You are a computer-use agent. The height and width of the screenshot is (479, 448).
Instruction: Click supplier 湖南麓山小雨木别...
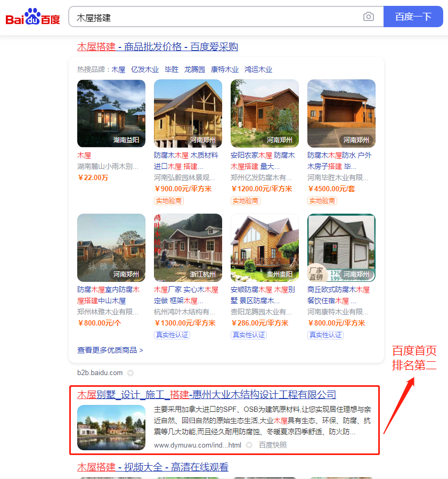(x=108, y=166)
